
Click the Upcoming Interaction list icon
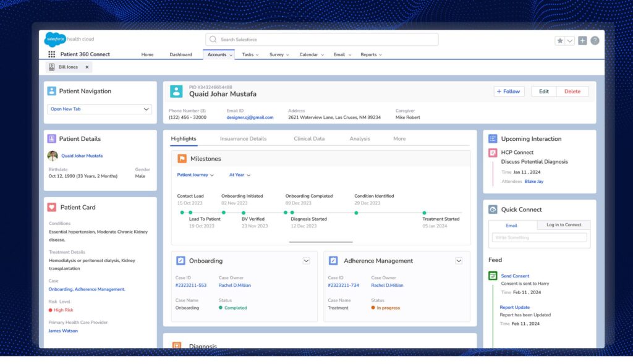point(493,139)
